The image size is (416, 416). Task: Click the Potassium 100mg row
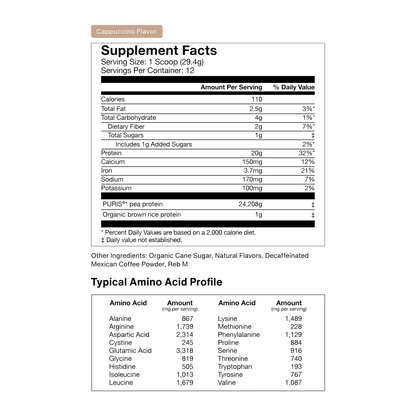tap(208, 188)
